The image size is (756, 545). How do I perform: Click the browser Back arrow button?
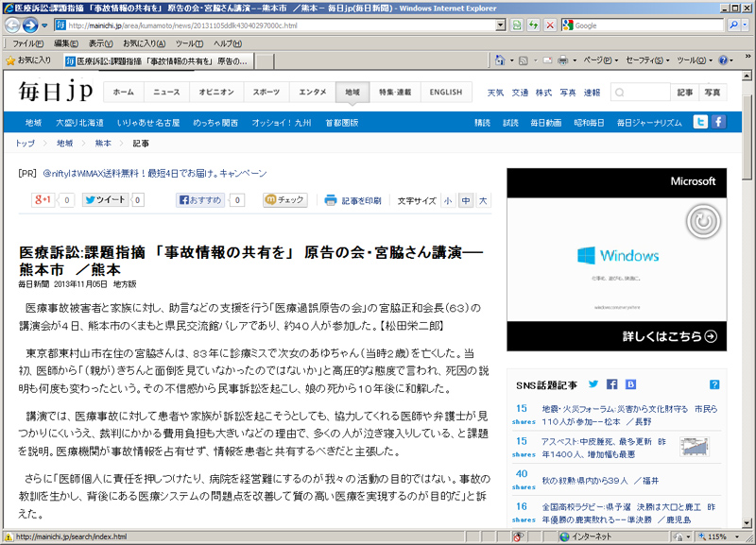[x=12, y=26]
